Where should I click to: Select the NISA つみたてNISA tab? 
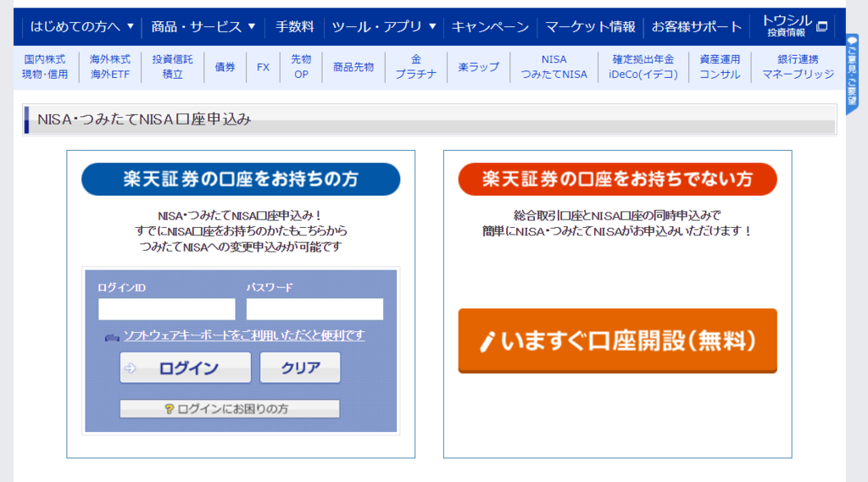[554, 67]
